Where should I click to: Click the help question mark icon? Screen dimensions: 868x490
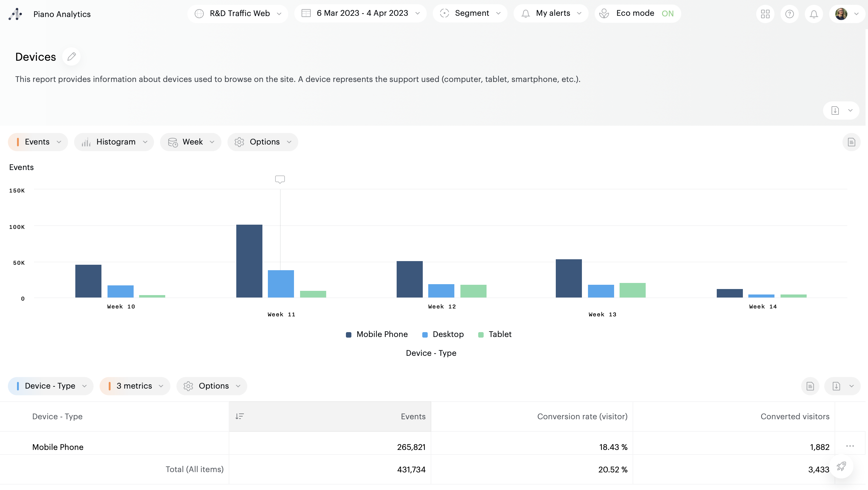pyautogui.click(x=789, y=14)
